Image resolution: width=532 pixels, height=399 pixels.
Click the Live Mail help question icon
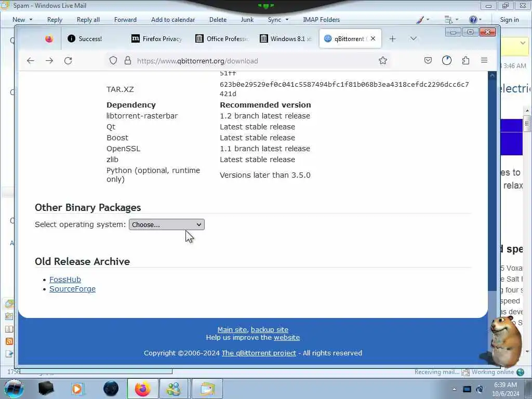pos(473,20)
